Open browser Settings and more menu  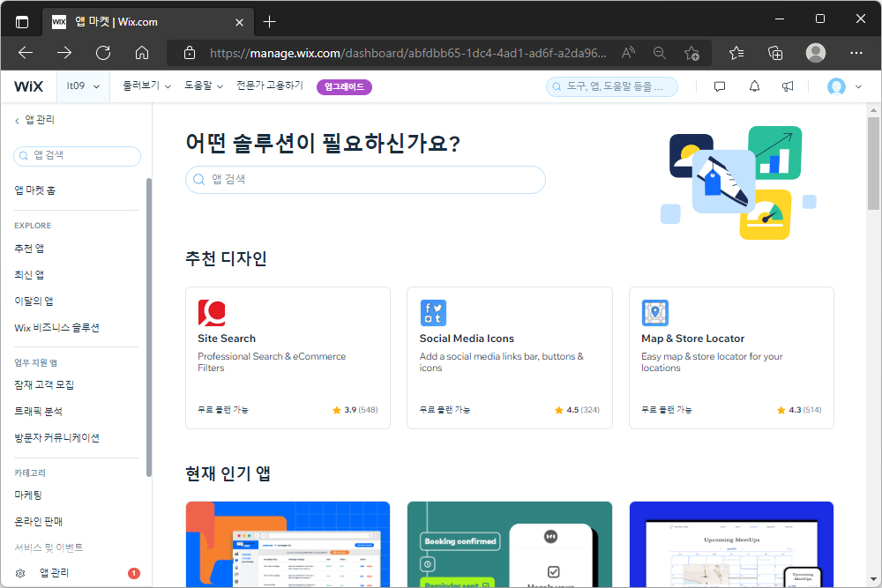click(856, 53)
